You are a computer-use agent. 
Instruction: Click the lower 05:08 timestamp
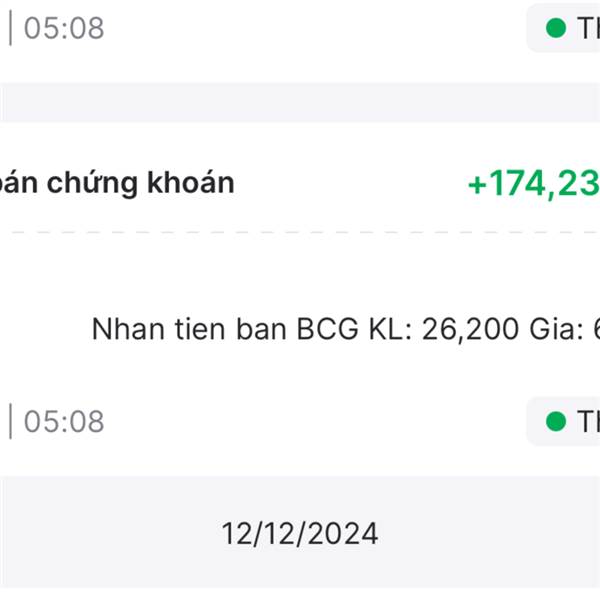(x=64, y=421)
